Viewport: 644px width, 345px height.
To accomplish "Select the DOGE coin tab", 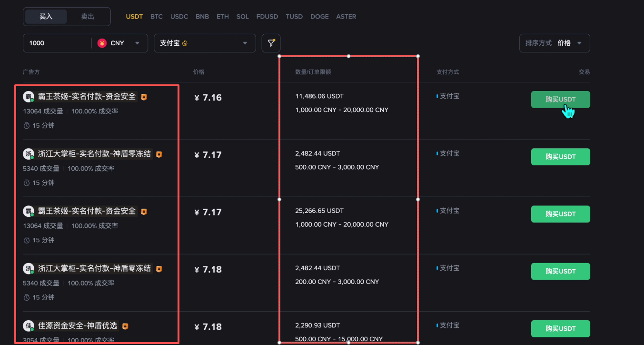I will click(x=319, y=17).
